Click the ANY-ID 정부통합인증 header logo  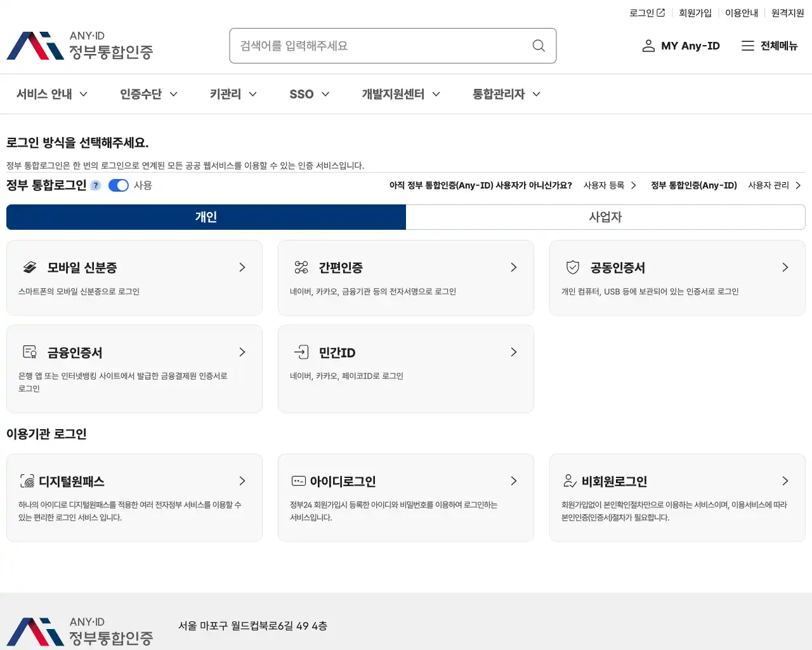click(x=80, y=46)
